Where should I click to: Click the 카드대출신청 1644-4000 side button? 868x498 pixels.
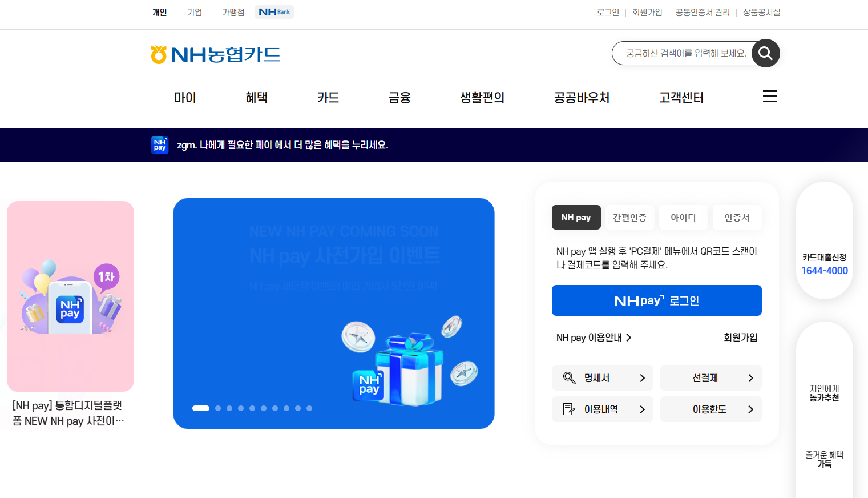(825, 240)
